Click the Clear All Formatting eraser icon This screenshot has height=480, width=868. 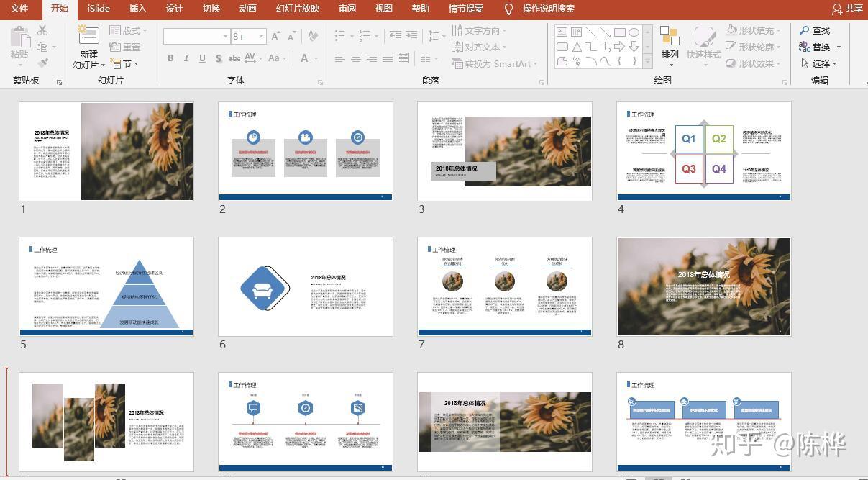point(313,36)
